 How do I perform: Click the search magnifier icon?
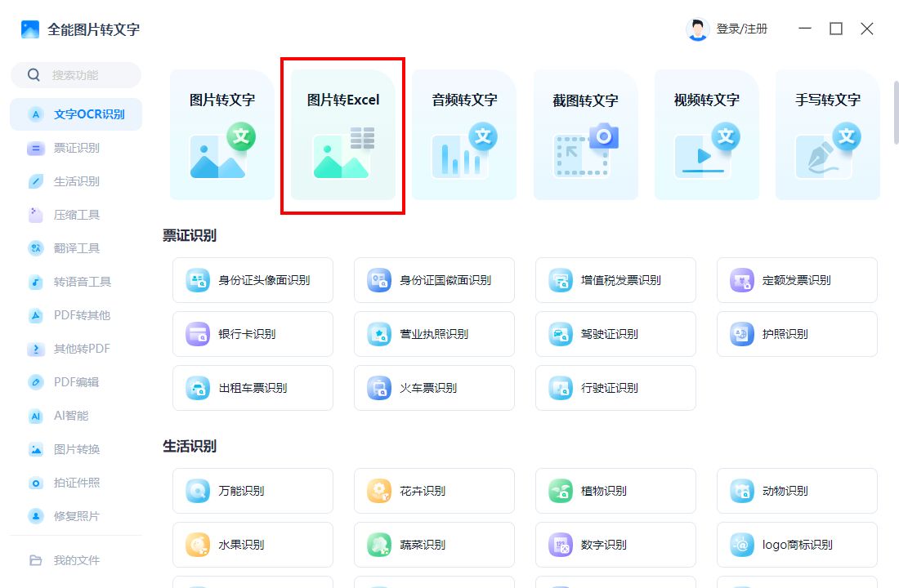(34, 75)
